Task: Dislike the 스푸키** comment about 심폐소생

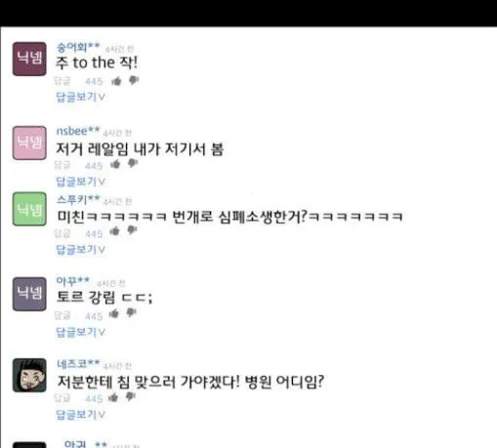Action: [x=132, y=230]
